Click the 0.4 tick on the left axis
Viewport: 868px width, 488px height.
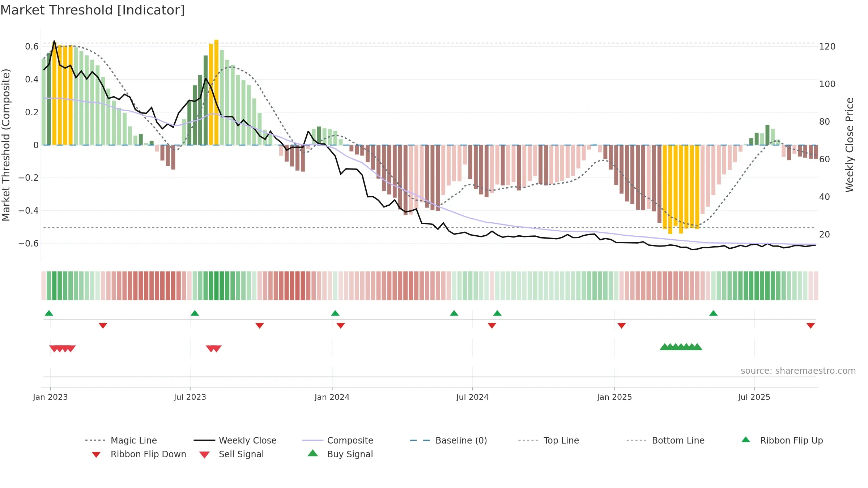click(x=32, y=80)
